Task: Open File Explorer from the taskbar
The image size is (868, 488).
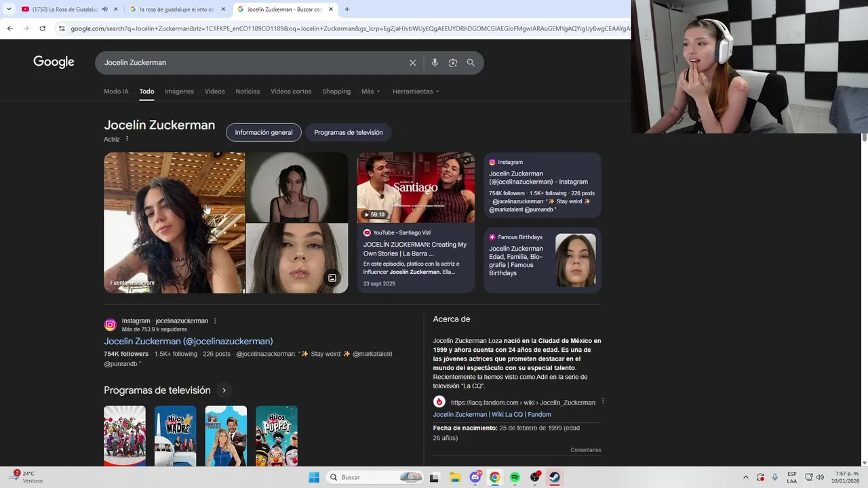Action: (455, 477)
